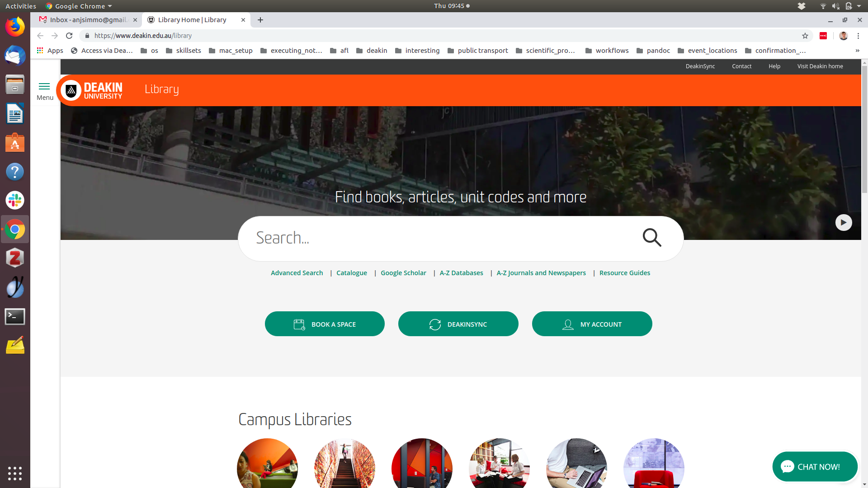This screenshot has width=868, height=488.
Task: Click the Book a Space button
Action: point(325,324)
